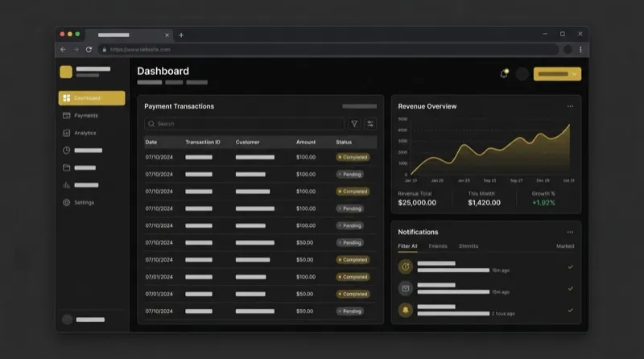Click the transactions Search input field

click(x=246, y=124)
